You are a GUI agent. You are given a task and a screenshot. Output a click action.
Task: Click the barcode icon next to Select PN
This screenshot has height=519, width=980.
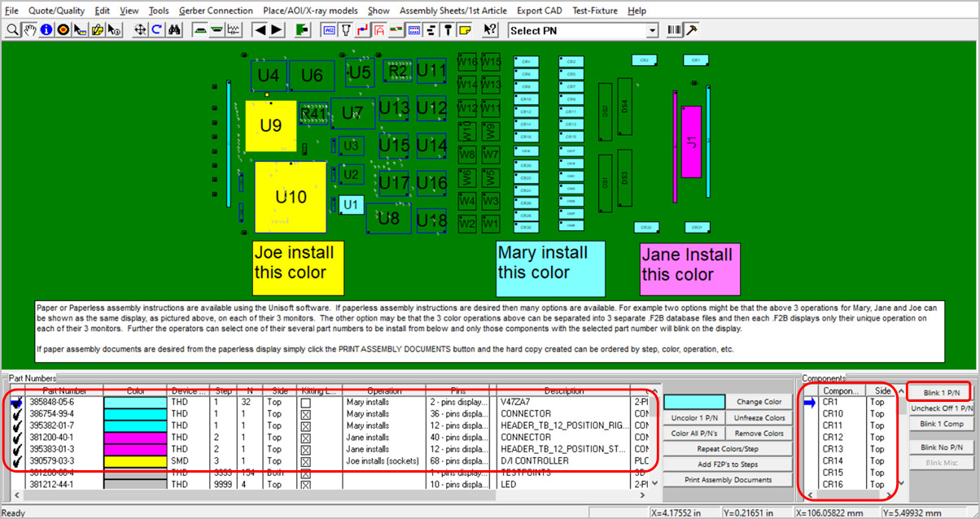point(675,29)
